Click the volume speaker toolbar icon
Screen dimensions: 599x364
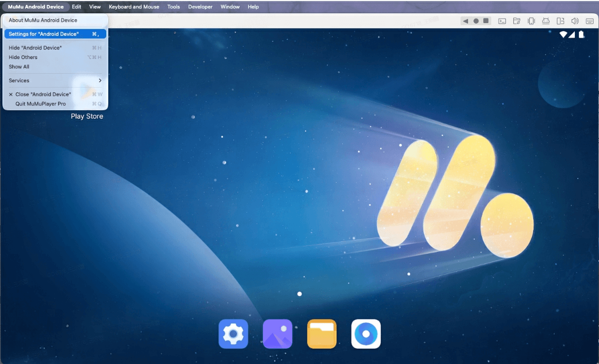point(574,21)
